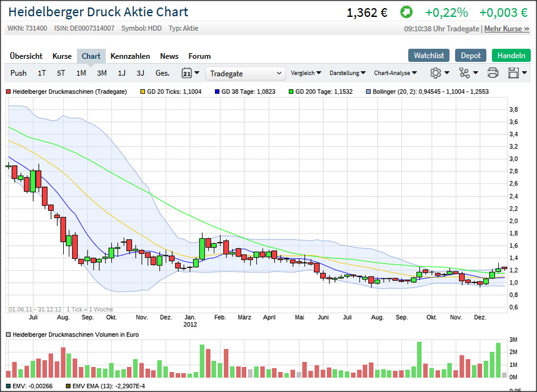Open the Kennzahlen tab
Image resolution: width=537 pixels, height=392 pixels.
click(x=130, y=56)
